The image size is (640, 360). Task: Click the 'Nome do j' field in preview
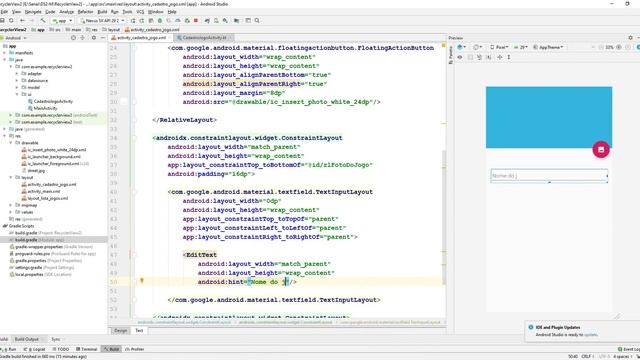pos(549,176)
